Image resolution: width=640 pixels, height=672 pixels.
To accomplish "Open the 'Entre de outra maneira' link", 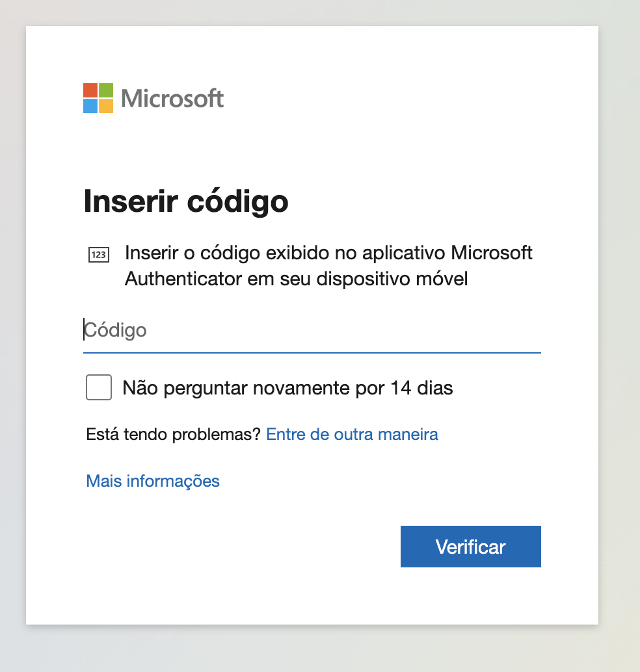I will 352,435.
